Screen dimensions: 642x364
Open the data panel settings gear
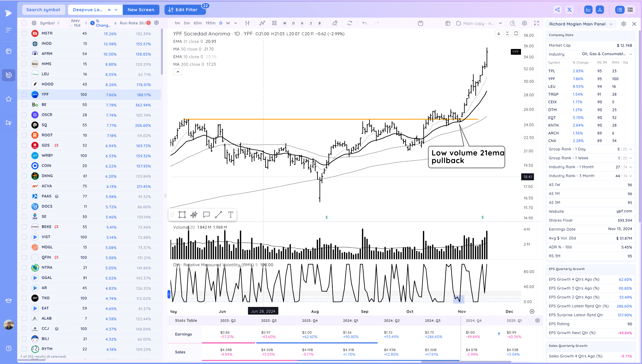624,24
